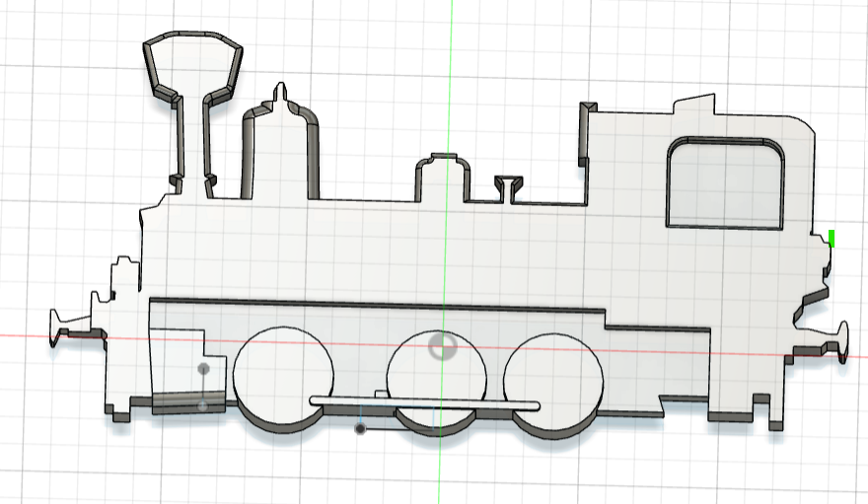Image resolution: width=868 pixels, height=504 pixels.
Task: Select the upper gray sketch point on cylinder
Action: (204, 369)
